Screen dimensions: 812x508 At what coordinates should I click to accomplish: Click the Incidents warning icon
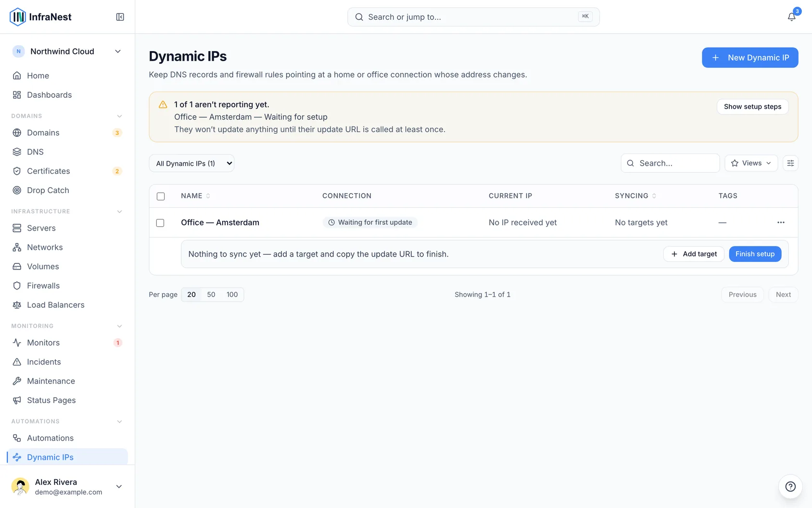(17, 362)
